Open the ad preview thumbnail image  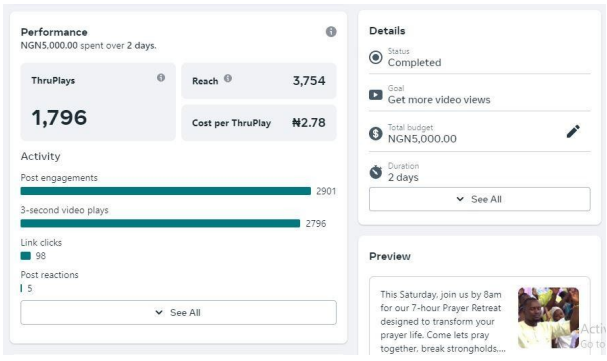click(x=549, y=318)
